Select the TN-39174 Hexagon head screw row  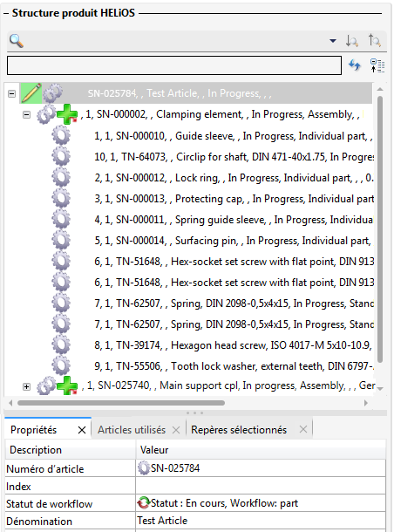click(x=234, y=345)
